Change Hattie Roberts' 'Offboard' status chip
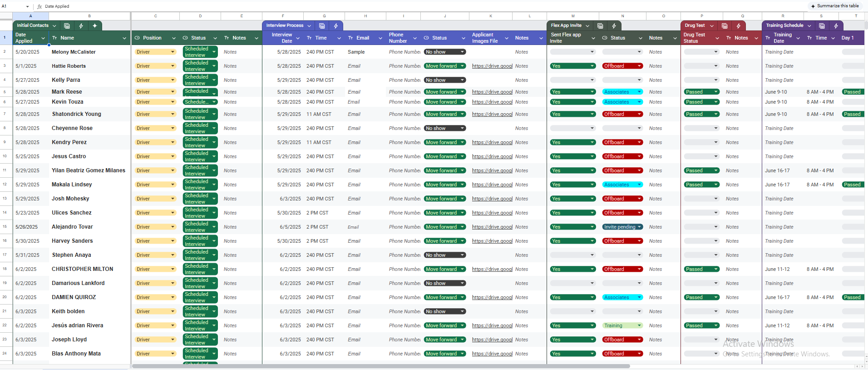 tap(622, 66)
